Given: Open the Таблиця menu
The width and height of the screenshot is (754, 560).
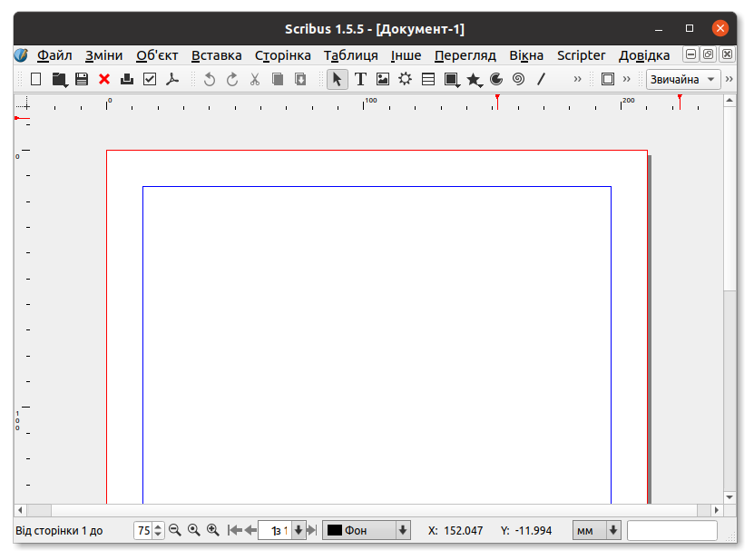Looking at the screenshot, I should 350,55.
